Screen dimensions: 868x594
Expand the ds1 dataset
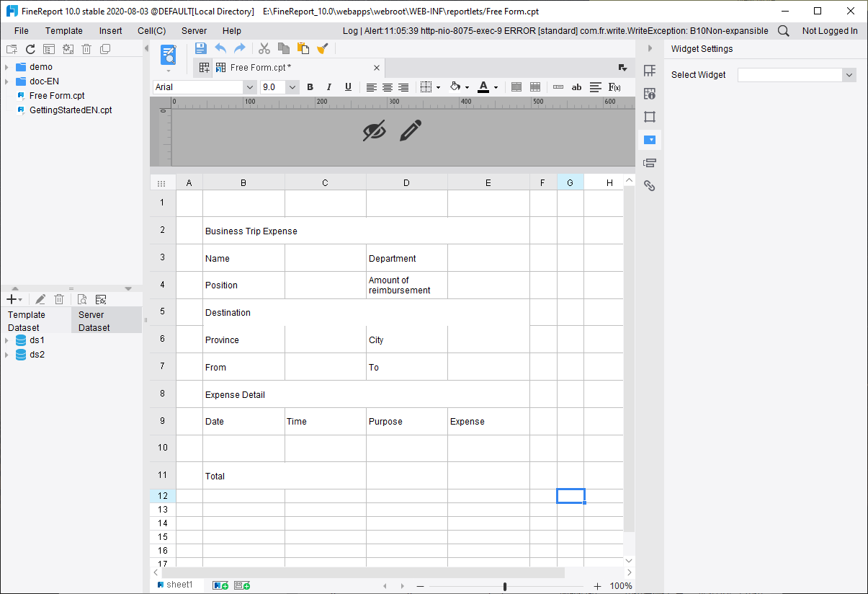pyautogui.click(x=6, y=340)
